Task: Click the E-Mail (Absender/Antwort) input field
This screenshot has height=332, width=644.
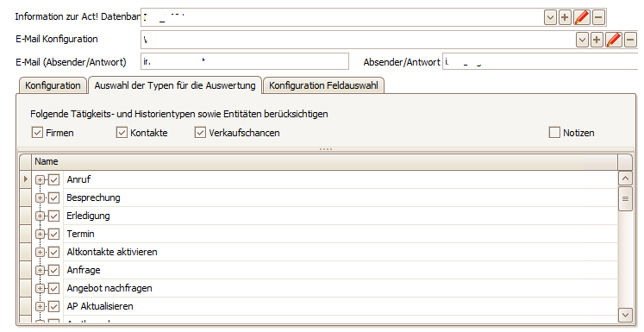Action: pyautogui.click(x=245, y=61)
